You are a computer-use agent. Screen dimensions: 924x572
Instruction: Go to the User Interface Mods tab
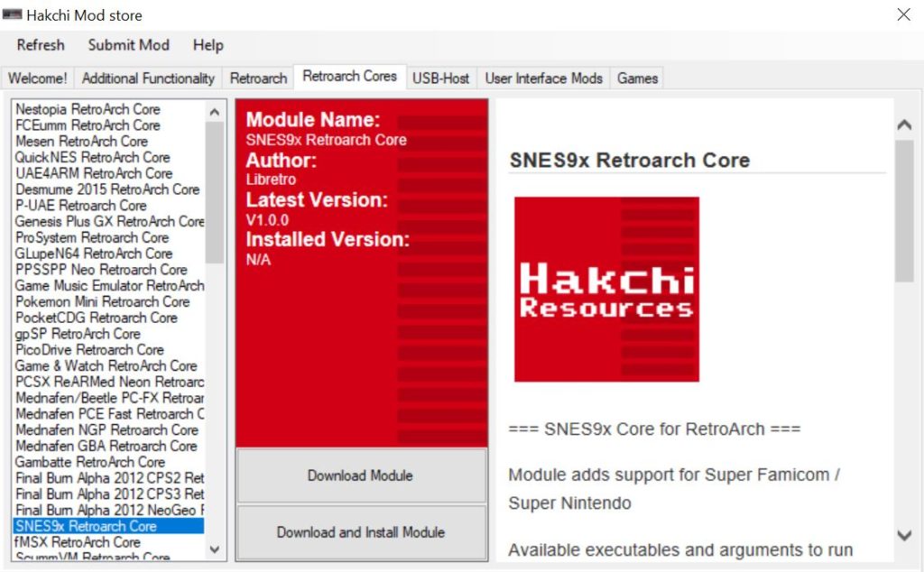click(x=543, y=78)
